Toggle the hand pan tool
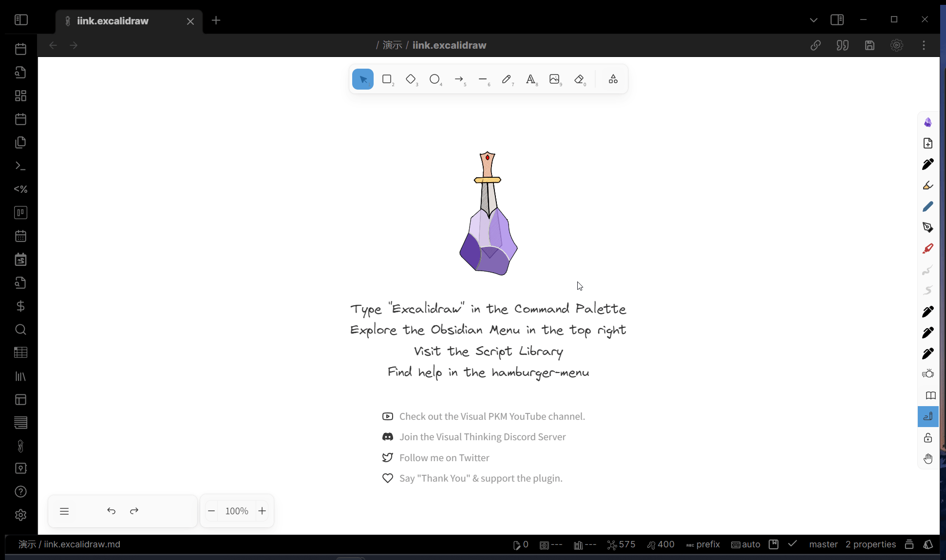Viewport: 946px width, 560px height. coord(928,459)
